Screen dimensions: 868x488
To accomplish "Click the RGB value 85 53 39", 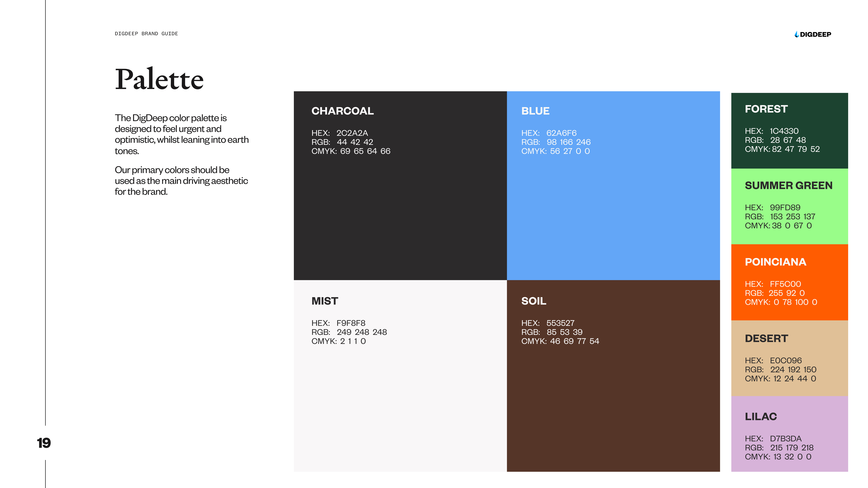I will point(565,332).
